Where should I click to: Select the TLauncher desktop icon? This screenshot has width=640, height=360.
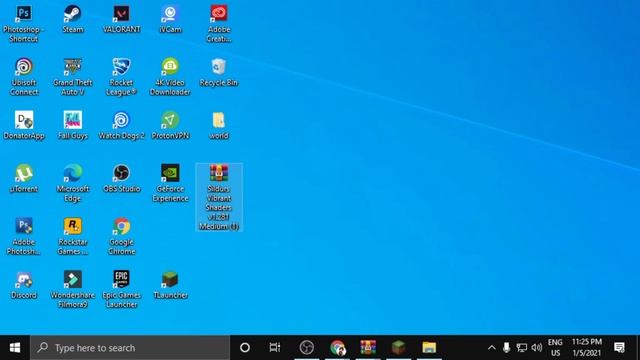pos(170,285)
